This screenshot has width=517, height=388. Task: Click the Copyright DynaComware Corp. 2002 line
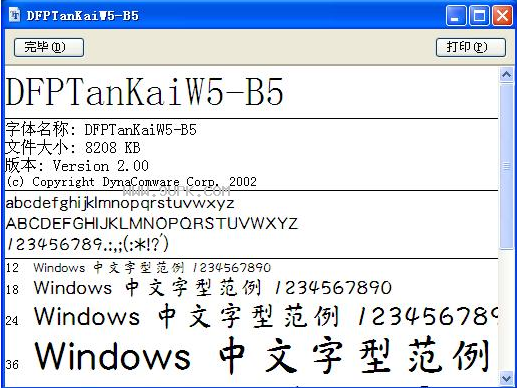(x=132, y=182)
